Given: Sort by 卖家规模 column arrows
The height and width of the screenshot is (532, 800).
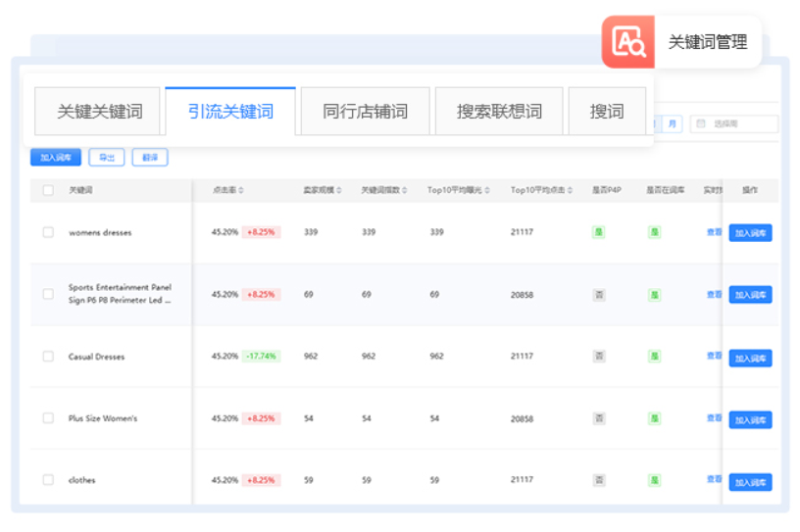Looking at the screenshot, I should pos(339,190).
